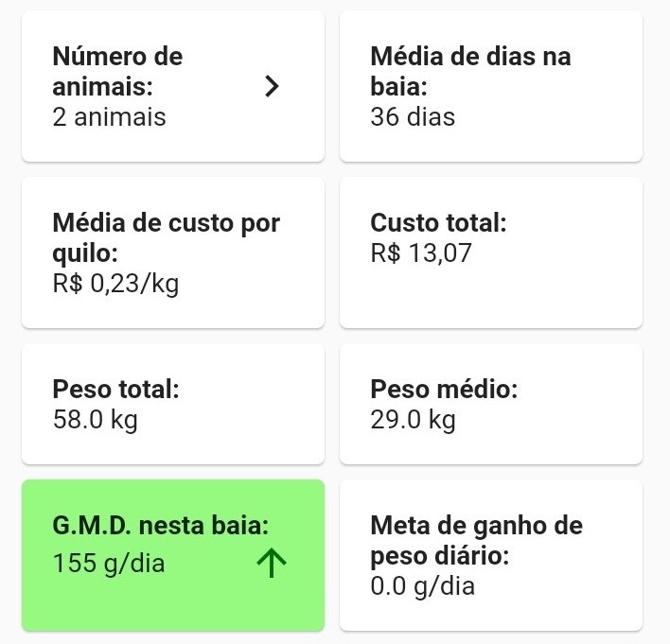Open the Número de animais heading
The height and width of the screenshot is (644, 670).
tap(117, 71)
